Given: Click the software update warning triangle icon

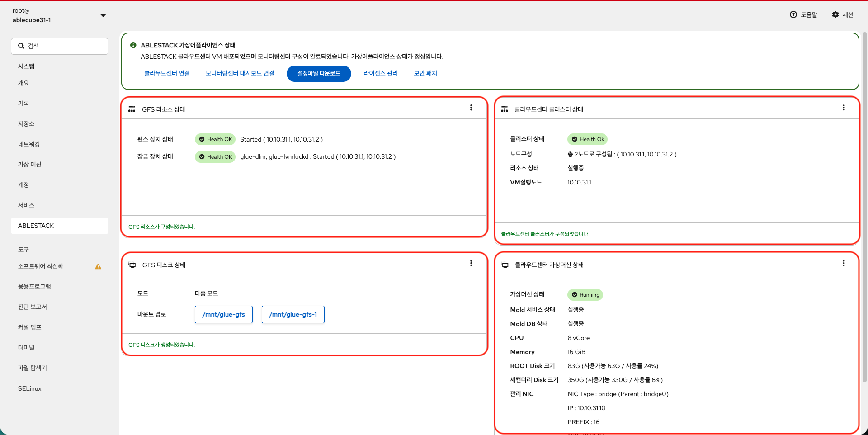Looking at the screenshot, I should [x=98, y=266].
